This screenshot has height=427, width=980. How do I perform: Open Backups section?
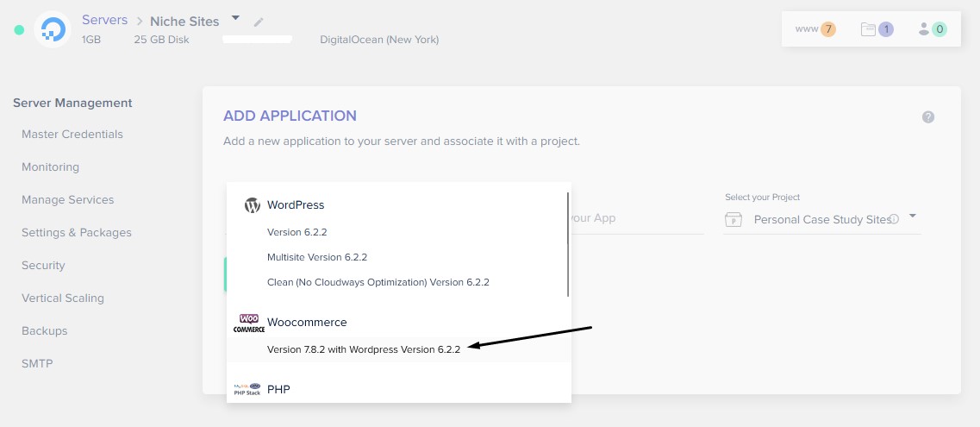[x=44, y=330]
